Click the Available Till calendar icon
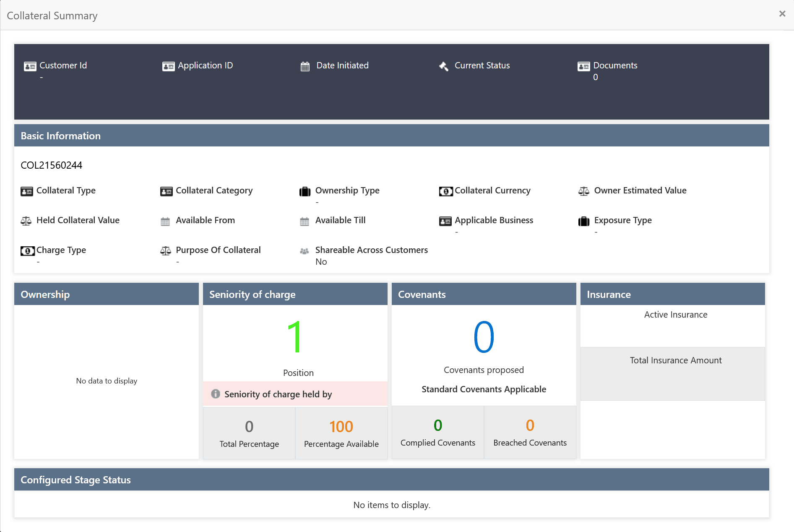794x532 pixels. 305,222
